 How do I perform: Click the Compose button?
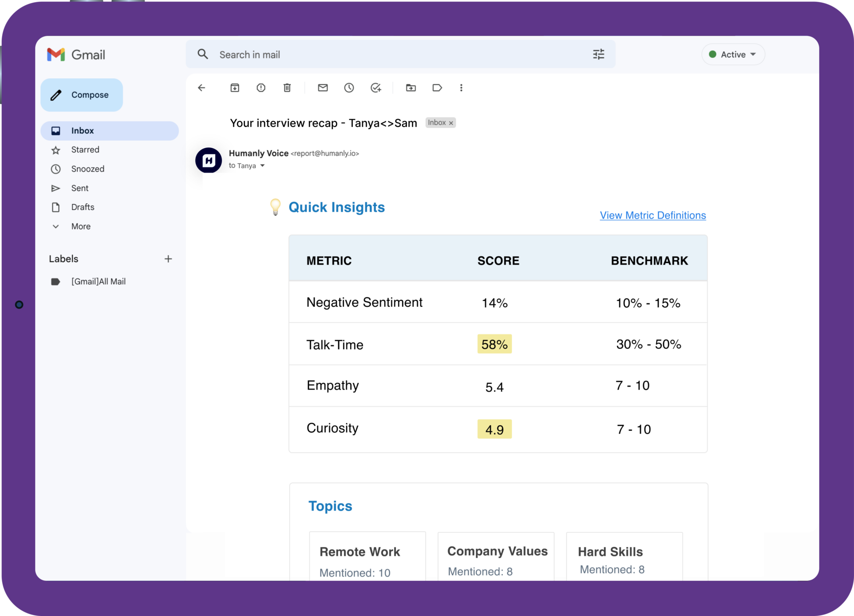click(x=81, y=95)
